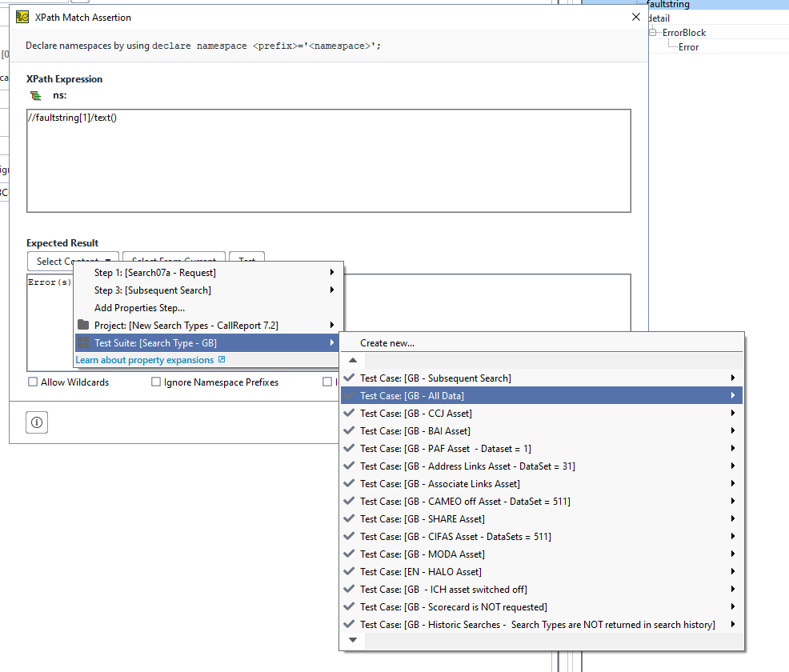Select the Error node in tree
The height and width of the screenshot is (672, 789).
(x=688, y=46)
